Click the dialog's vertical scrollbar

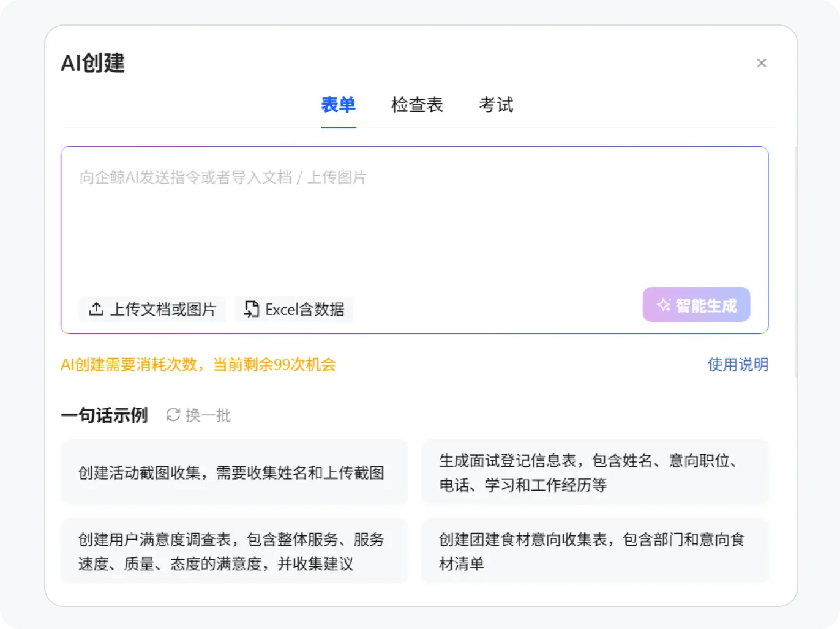pyautogui.click(x=796, y=262)
